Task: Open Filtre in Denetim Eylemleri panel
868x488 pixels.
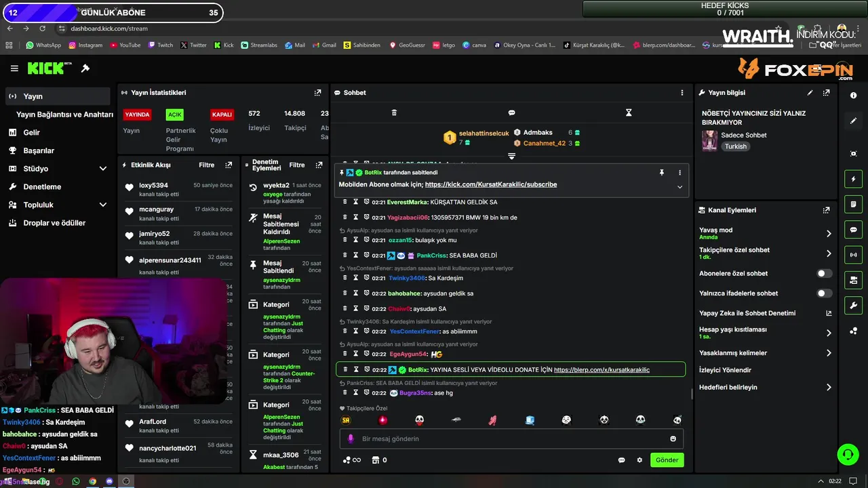Action: click(297, 165)
